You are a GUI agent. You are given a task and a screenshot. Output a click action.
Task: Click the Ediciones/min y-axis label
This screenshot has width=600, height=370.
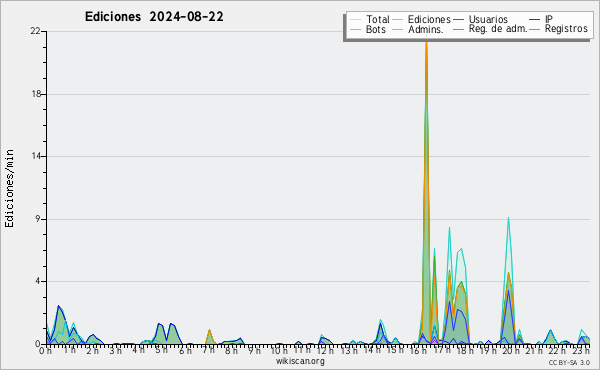9,188
